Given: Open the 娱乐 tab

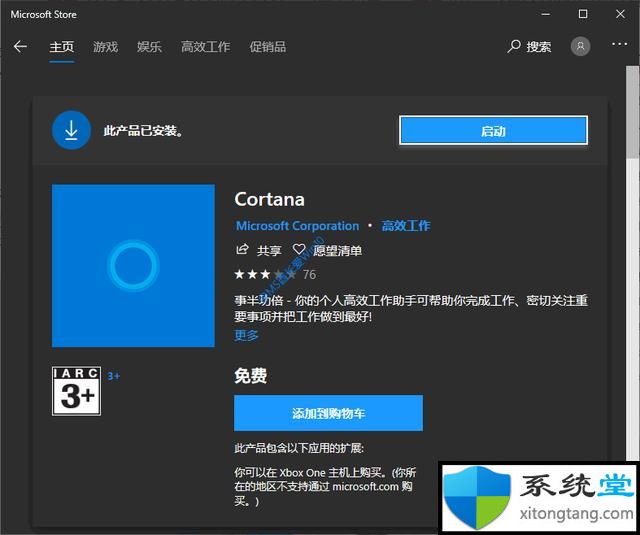Looking at the screenshot, I should [149, 47].
